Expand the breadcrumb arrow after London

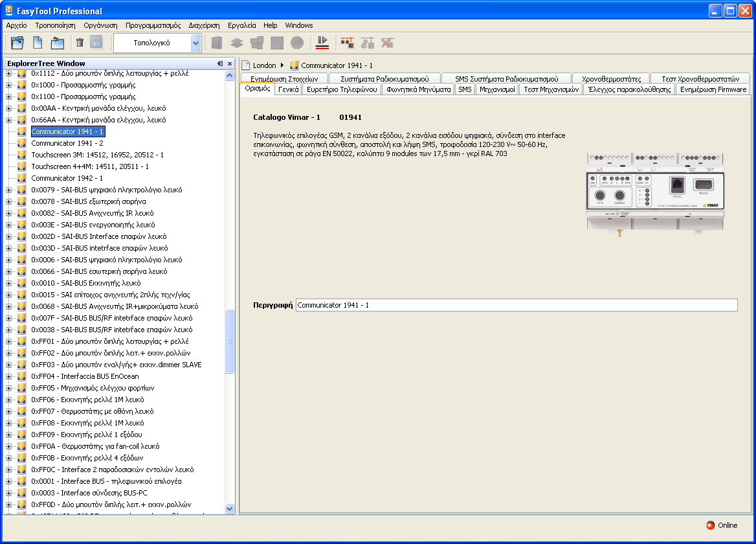[282, 65]
